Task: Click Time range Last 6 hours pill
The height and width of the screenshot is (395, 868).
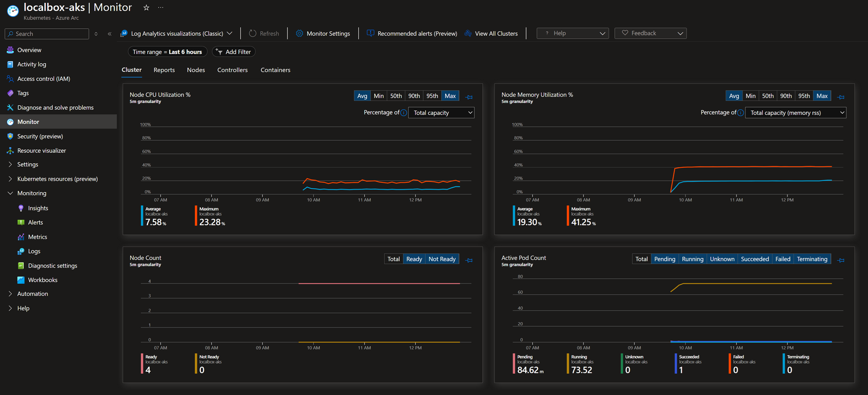Action: click(167, 52)
